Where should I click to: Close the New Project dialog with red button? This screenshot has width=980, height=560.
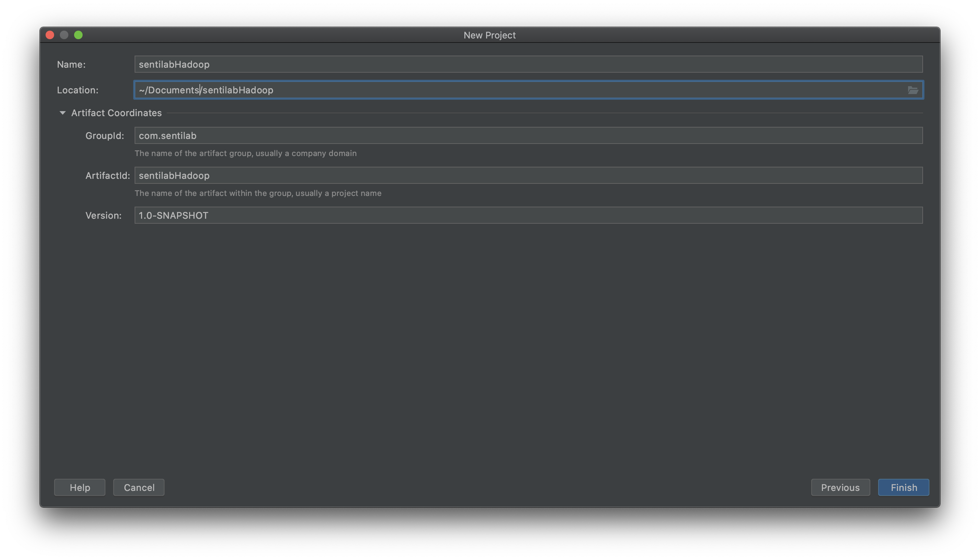50,35
